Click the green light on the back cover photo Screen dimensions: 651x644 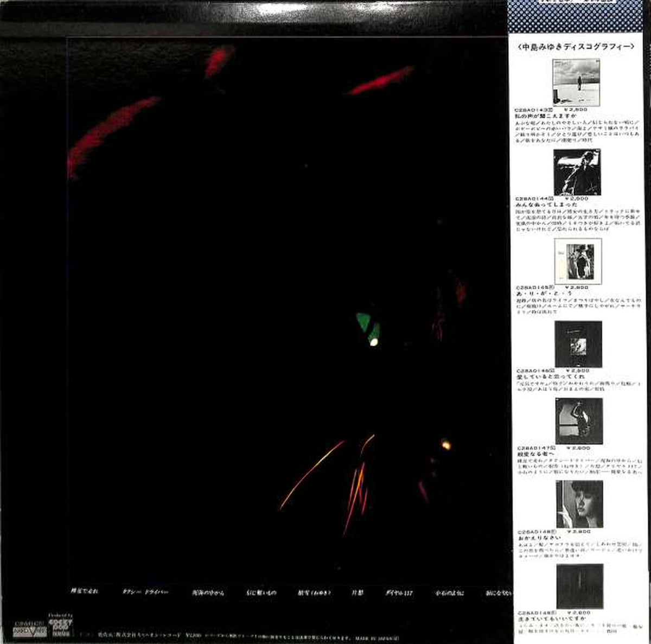(369, 327)
